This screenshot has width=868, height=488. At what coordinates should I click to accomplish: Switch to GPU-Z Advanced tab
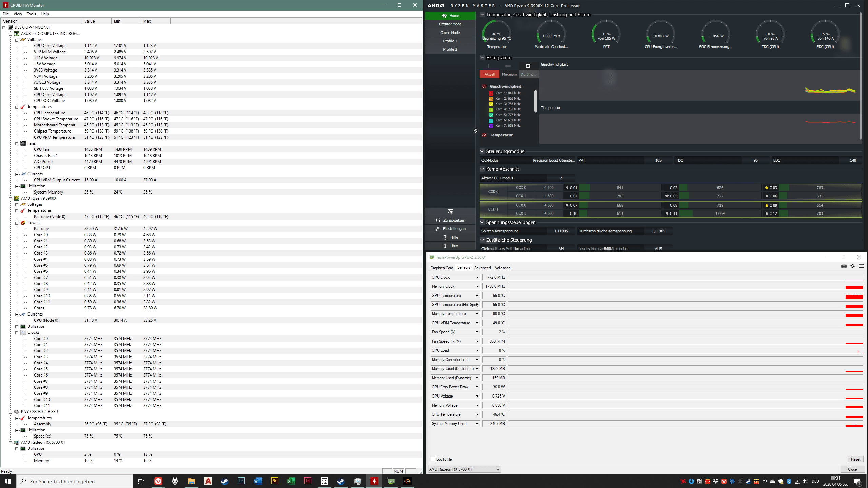[x=482, y=268]
